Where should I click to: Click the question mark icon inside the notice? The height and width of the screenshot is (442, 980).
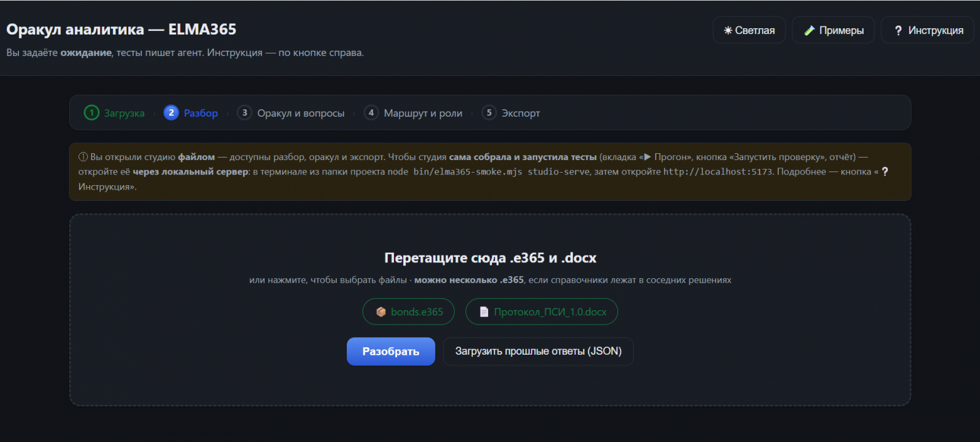tap(885, 171)
